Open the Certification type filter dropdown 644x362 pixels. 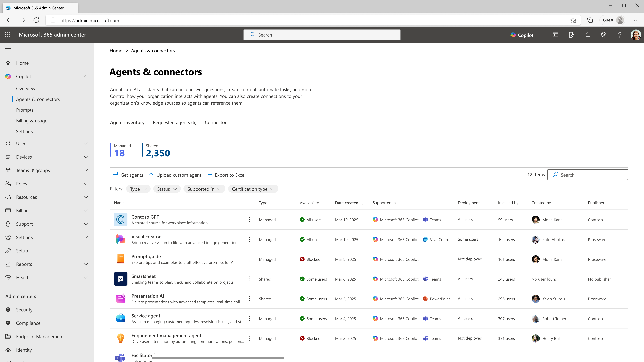pos(253,189)
